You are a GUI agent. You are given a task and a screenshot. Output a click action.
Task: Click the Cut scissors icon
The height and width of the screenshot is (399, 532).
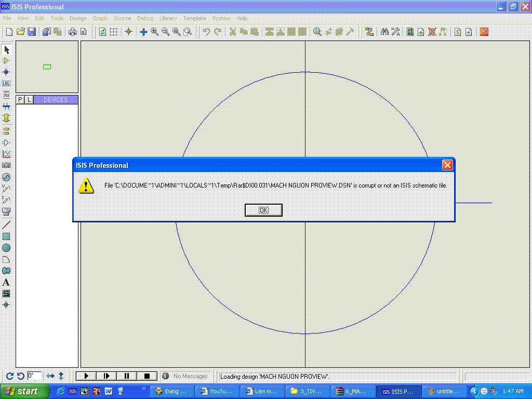tap(233, 32)
